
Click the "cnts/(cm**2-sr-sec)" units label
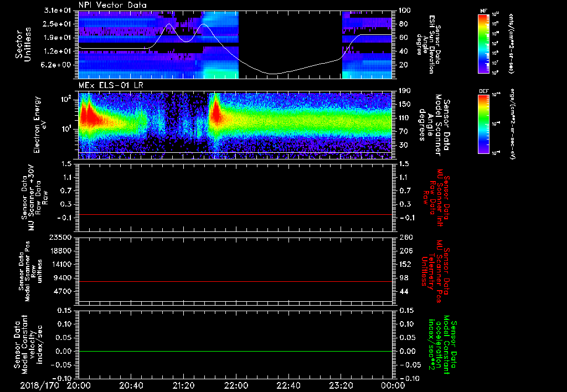click(x=511, y=44)
